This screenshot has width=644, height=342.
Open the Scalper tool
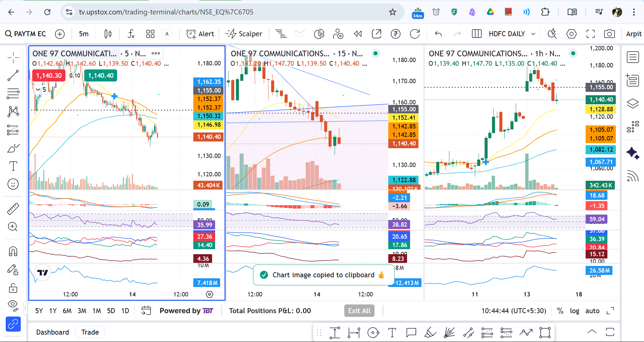point(244,34)
